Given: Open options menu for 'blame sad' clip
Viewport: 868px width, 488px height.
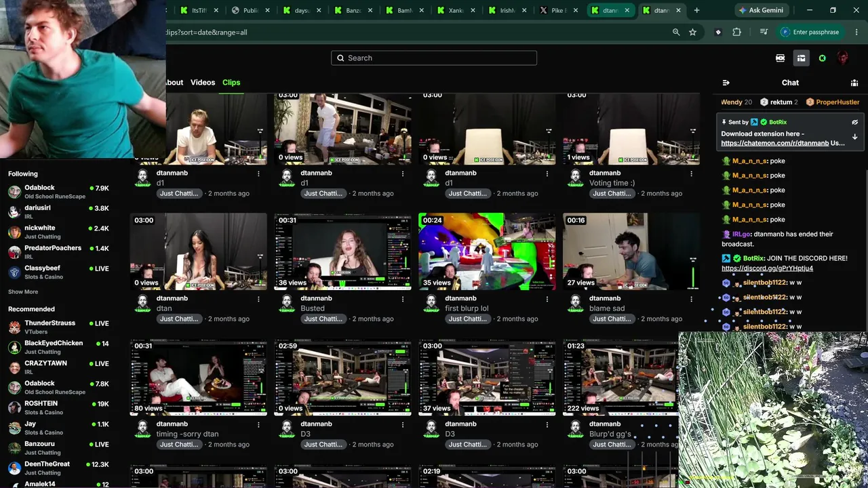Looking at the screenshot, I should [x=692, y=299].
